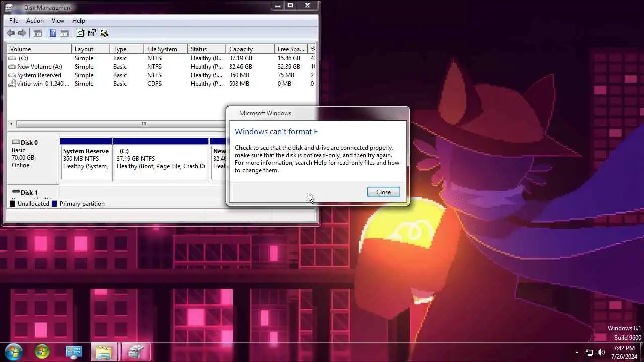Open the Disk Management taskbar icon

[x=135, y=352]
